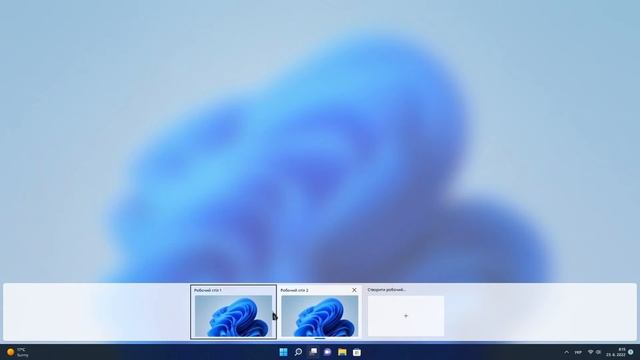Create a new desktop with plus tile
Screen dimensions: 640x360
click(x=406, y=316)
